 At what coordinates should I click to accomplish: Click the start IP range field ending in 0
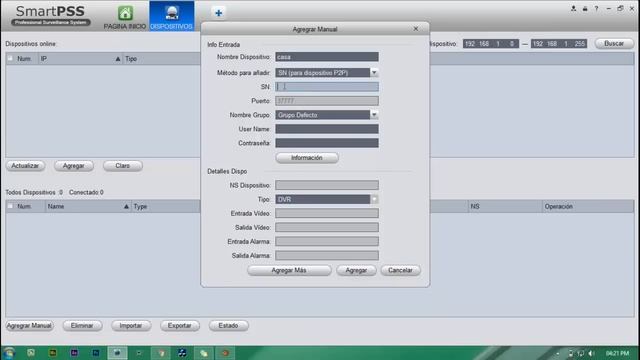(x=491, y=44)
